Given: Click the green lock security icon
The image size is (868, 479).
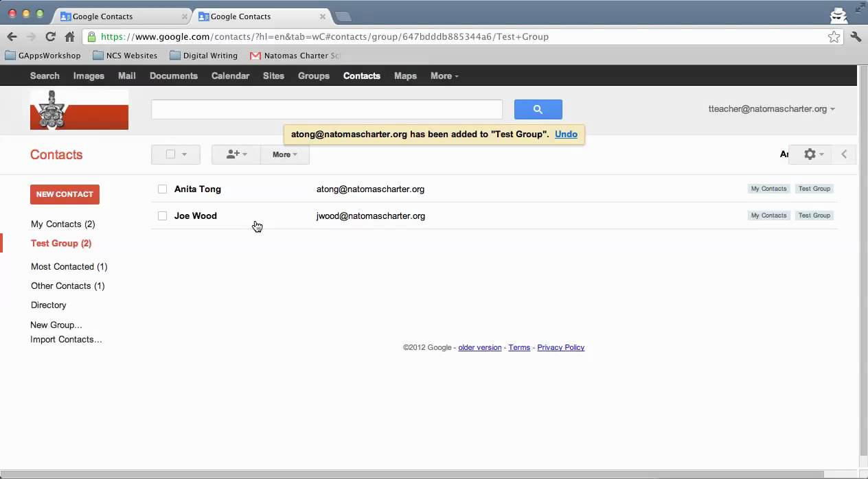Looking at the screenshot, I should [x=92, y=37].
